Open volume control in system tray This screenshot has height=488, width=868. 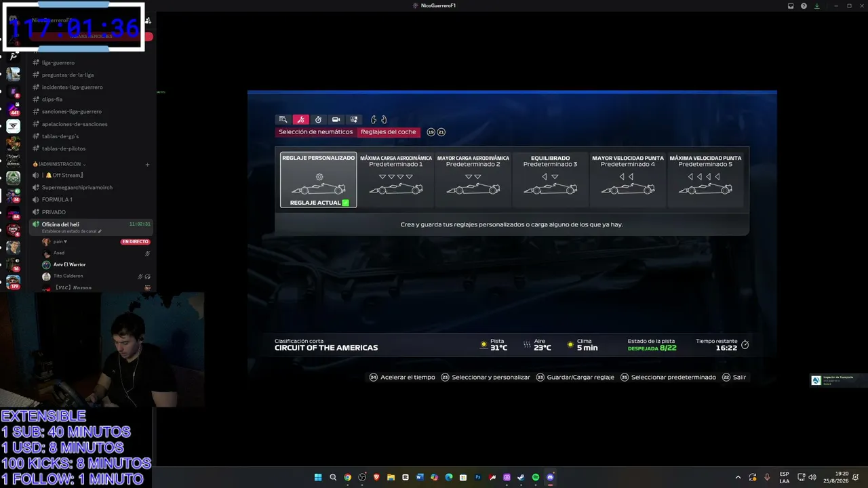pos(812,477)
